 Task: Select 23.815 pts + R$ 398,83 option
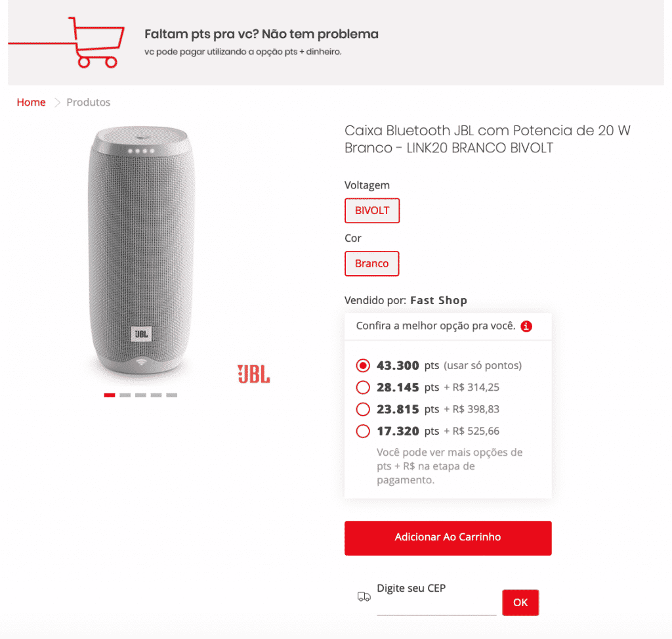(363, 410)
